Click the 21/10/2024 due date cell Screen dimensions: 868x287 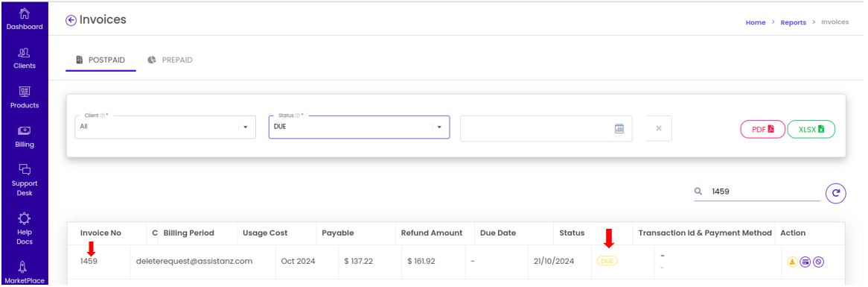pyautogui.click(x=554, y=261)
